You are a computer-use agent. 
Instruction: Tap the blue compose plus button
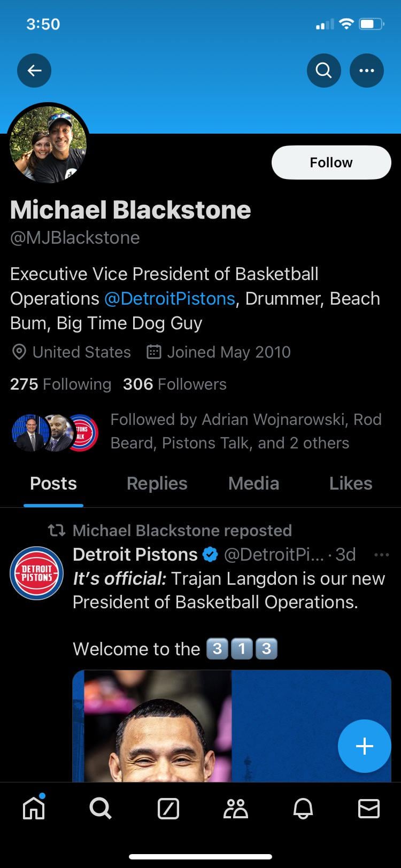point(365,746)
